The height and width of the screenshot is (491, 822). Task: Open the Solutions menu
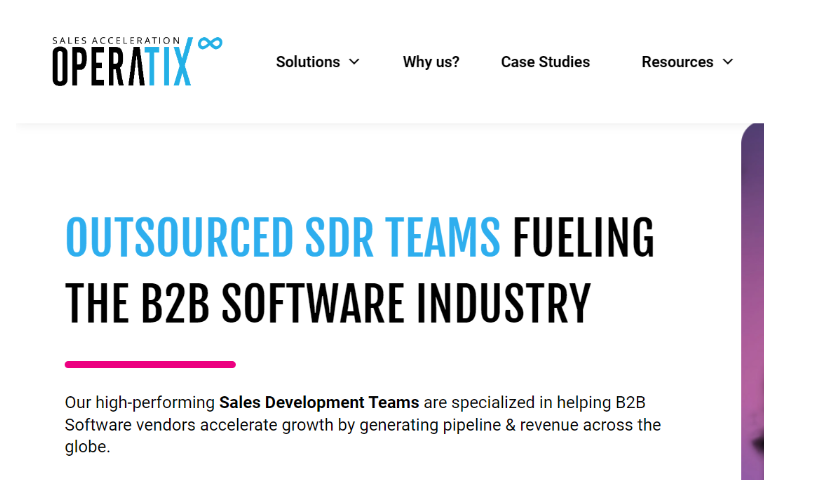click(308, 62)
